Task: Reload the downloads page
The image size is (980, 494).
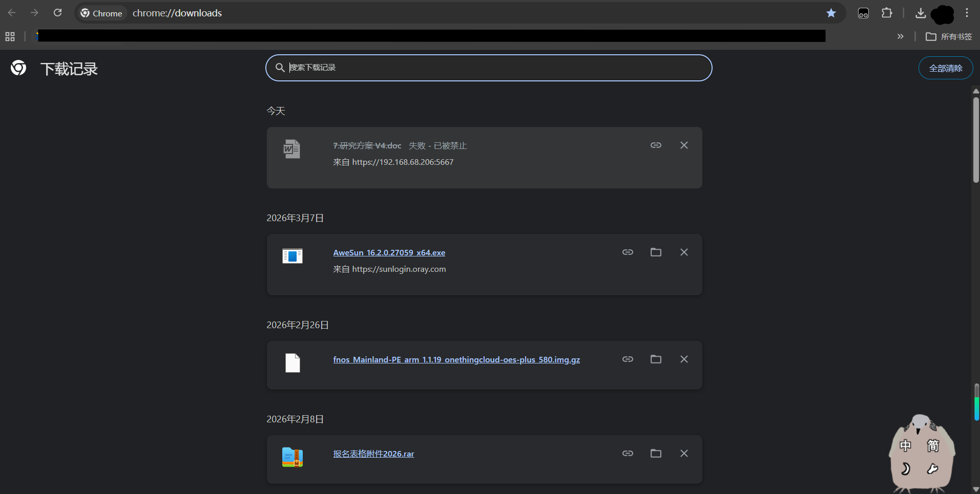Action: click(58, 13)
